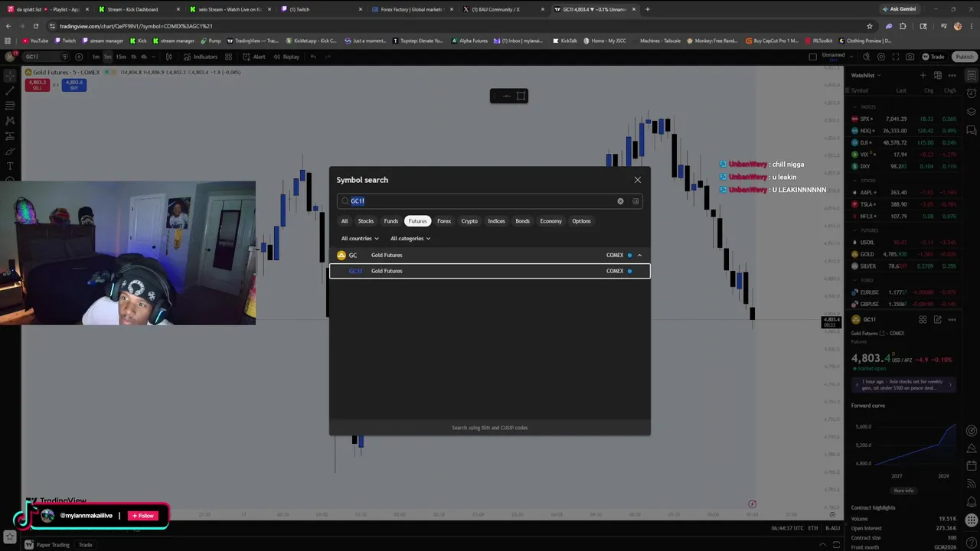Switch to the 1m timeframe
This screenshot has width=980, height=551.
[x=96, y=57]
